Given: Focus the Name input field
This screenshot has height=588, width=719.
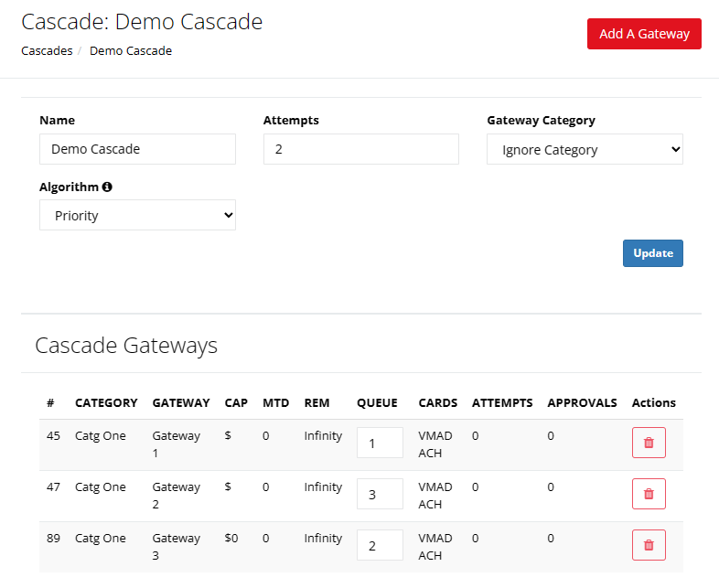Looking at the screenshot, I should point(137,149).
